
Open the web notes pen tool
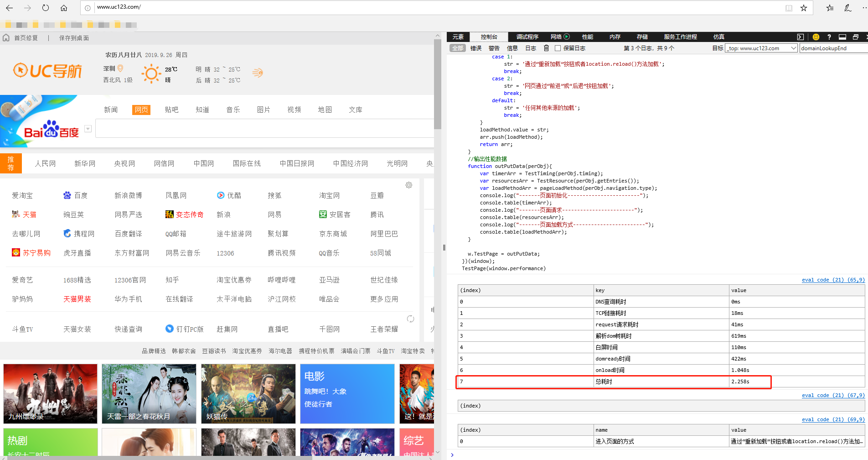coord(848,8)
